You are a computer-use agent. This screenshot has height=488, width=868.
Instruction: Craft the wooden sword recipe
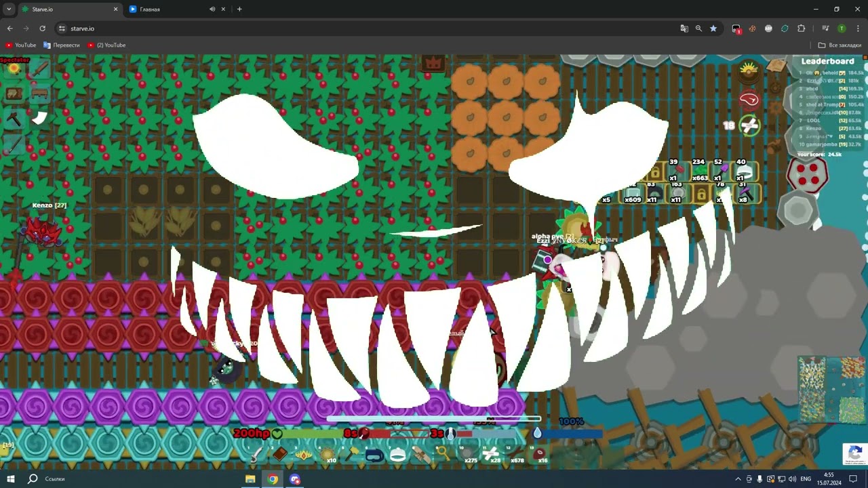pos(39,68)
